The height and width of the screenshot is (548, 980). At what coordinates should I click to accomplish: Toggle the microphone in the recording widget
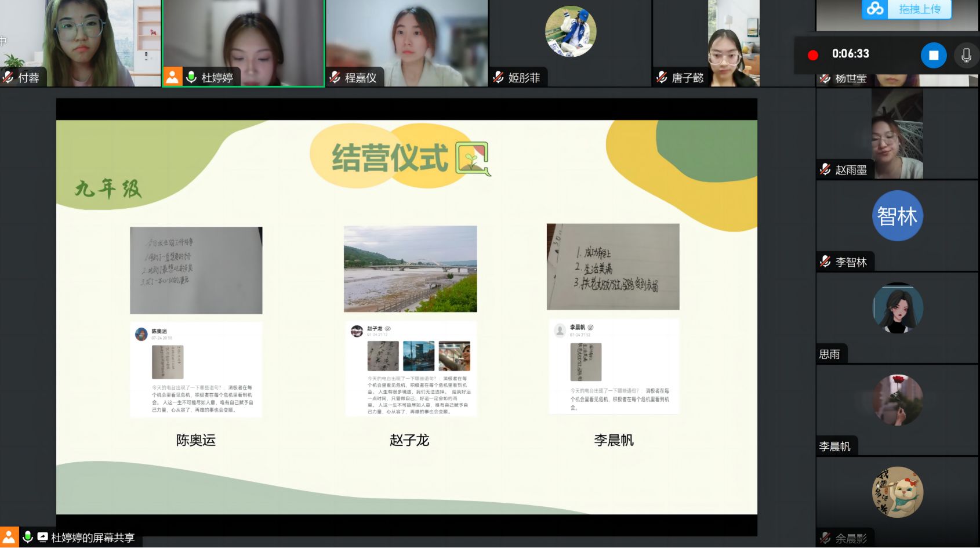point(966,55)
